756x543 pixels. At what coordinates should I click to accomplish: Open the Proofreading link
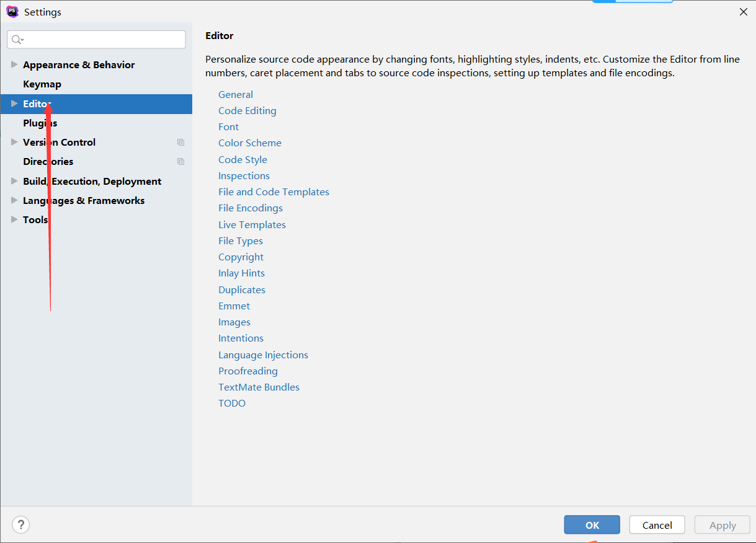[x=248, y=371]
